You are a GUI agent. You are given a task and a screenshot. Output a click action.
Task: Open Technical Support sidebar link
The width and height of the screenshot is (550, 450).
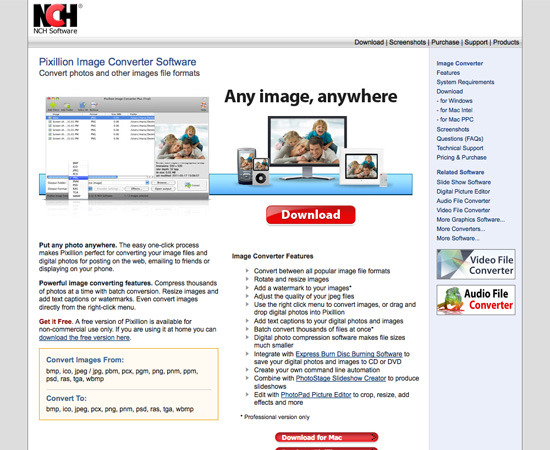pos(460,148)
